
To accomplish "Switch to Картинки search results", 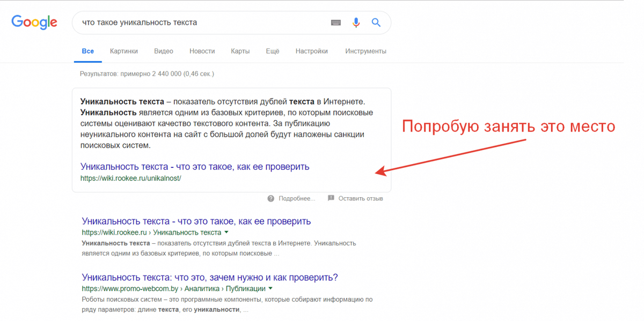I will (124, 51).
